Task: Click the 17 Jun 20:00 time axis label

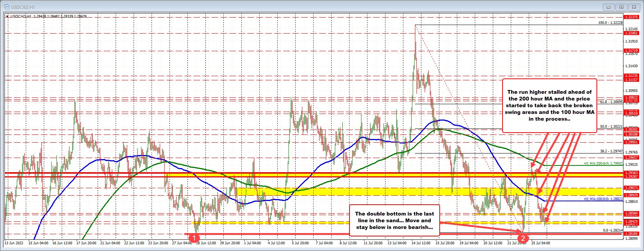Action: 87,243
